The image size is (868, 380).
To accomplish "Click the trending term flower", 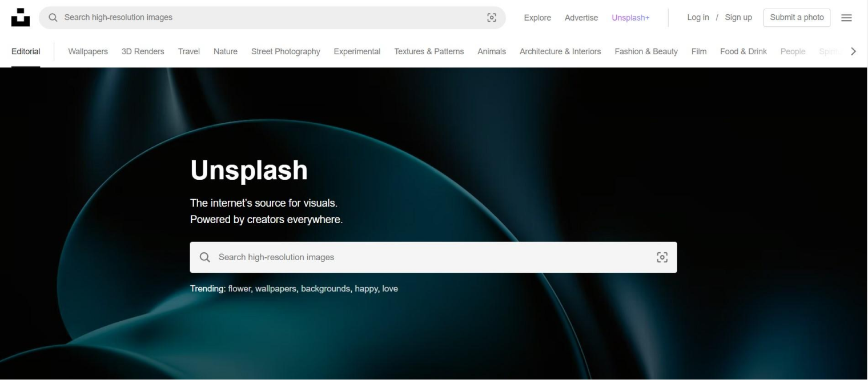I will [239, 289].
